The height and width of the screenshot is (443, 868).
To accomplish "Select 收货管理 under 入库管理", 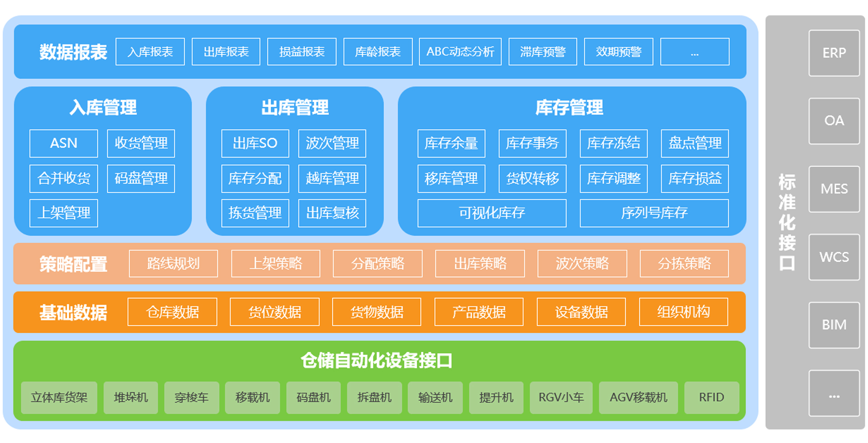I will click(x=141, y=143).
